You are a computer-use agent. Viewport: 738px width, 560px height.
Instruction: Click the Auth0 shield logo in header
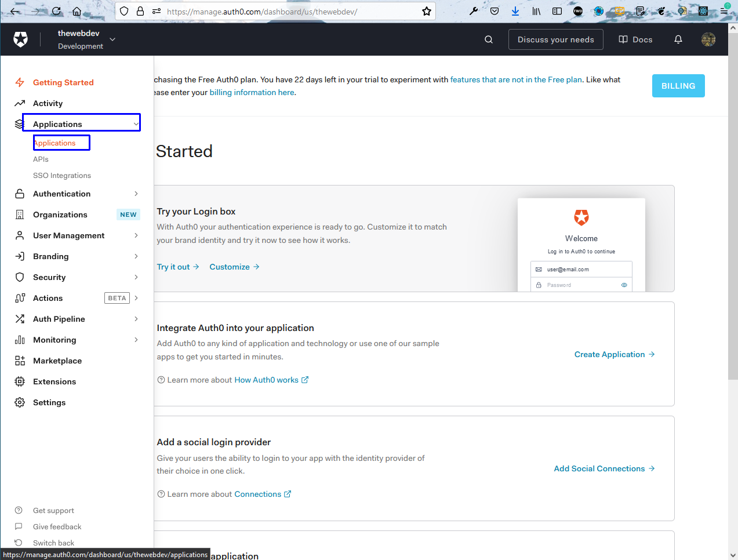(21, 39)
